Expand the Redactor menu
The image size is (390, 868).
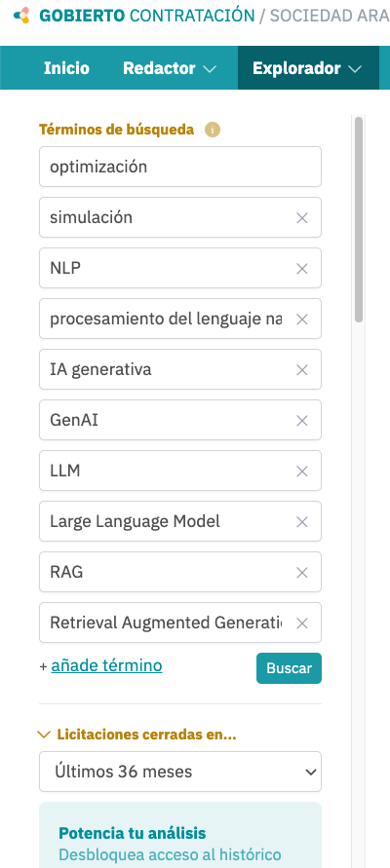(169, 68)
